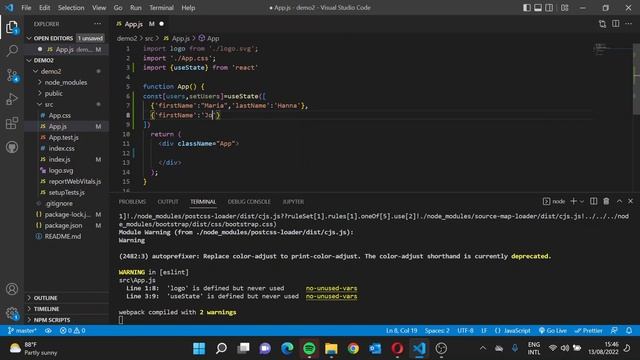Viewport: 640px width, 360px height.
Task: Maximize the panel with up chevron
Action: (x=619, y=201)
